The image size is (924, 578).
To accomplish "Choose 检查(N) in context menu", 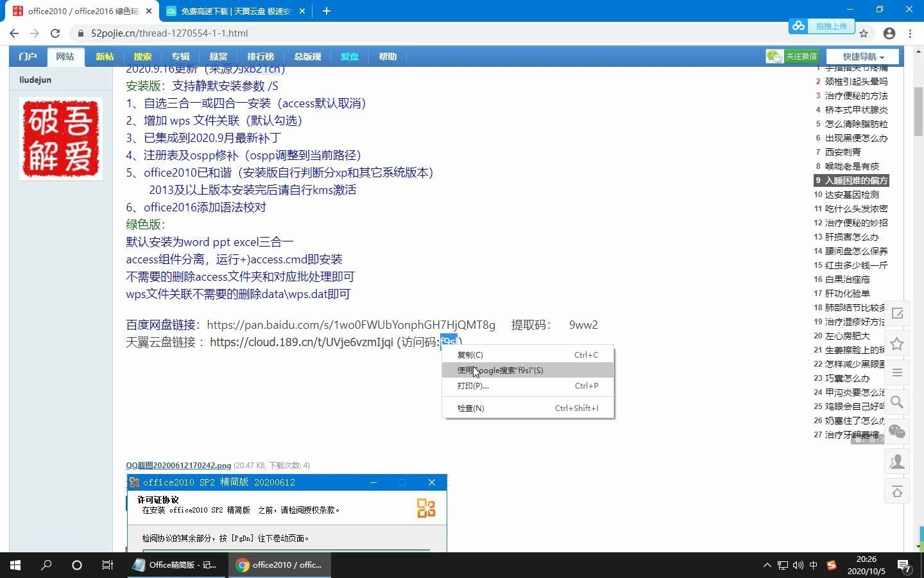I will 527,408.
